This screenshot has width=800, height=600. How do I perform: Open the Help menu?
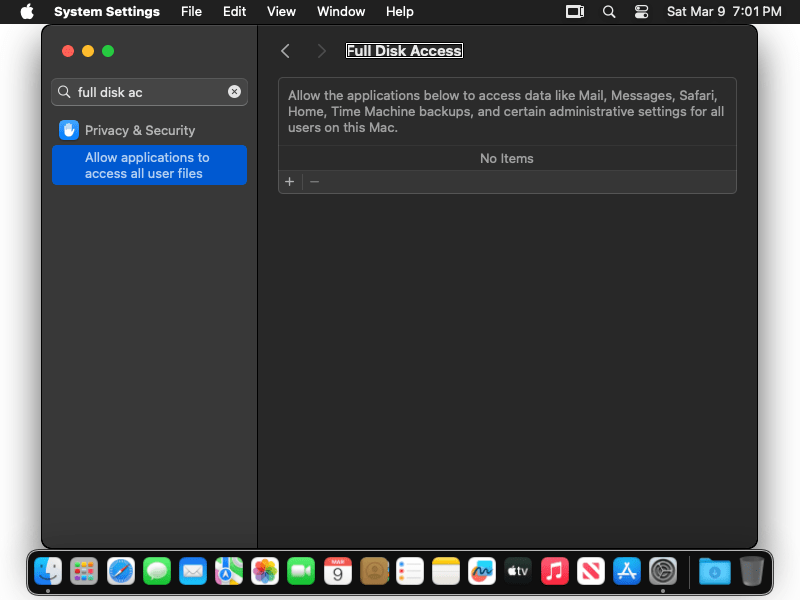[400, 12]
